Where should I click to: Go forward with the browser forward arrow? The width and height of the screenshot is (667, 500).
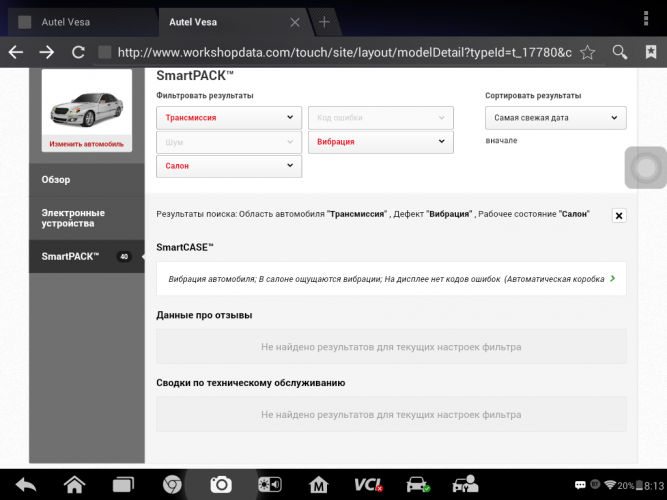click(46, 52)
